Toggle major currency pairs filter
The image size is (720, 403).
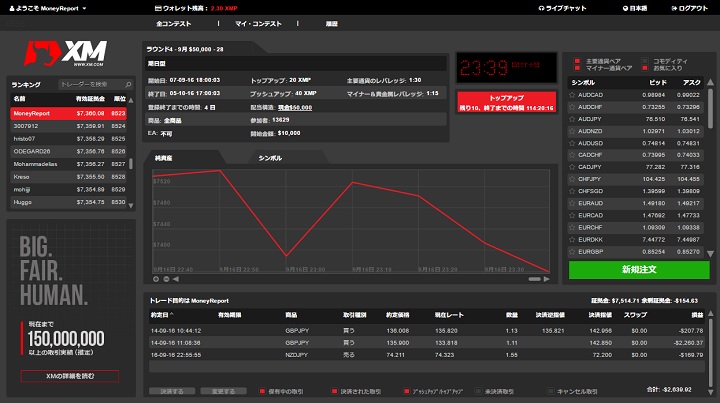(577, 61)
